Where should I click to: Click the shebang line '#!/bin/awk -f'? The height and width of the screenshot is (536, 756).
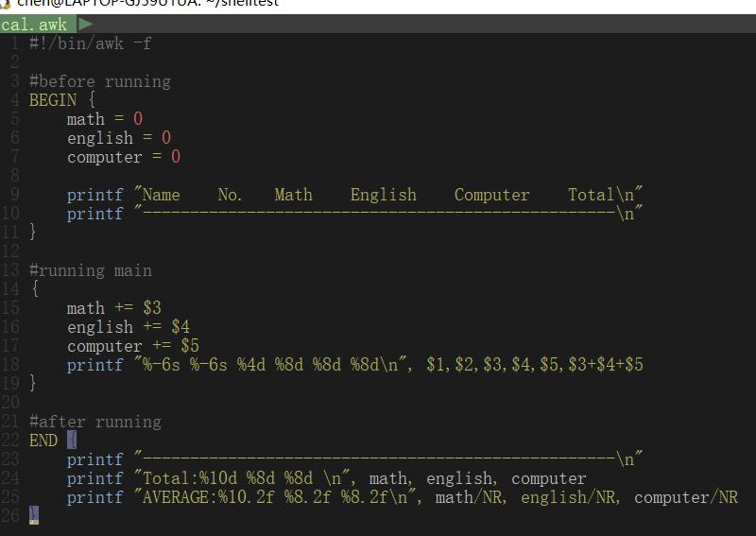[x=90, y=43]
